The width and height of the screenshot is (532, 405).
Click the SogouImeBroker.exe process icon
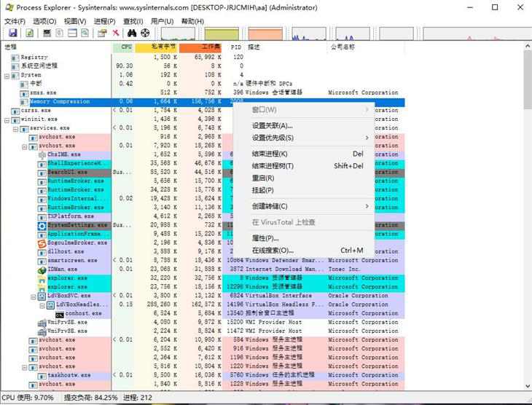[x=42, y=243]
